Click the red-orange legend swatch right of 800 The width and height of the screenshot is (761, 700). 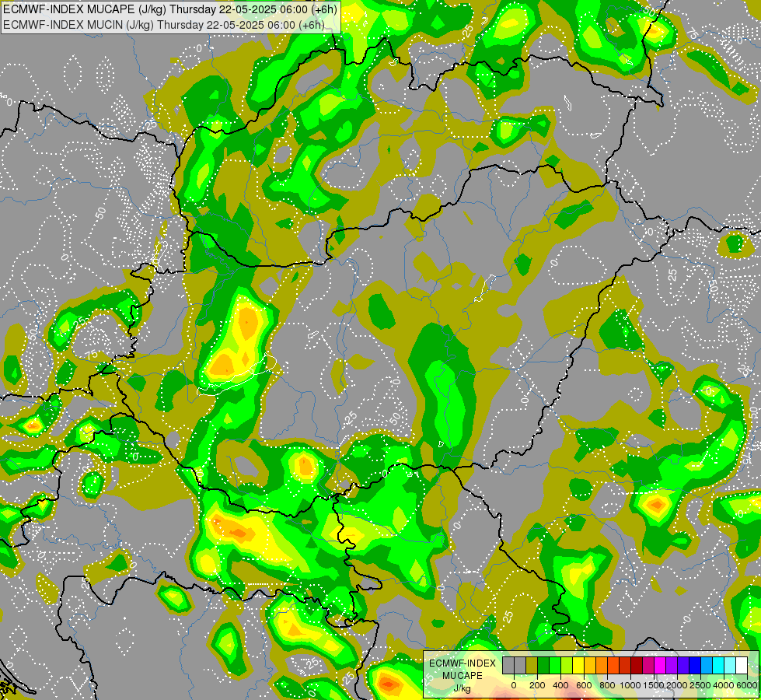pos(613,665)
